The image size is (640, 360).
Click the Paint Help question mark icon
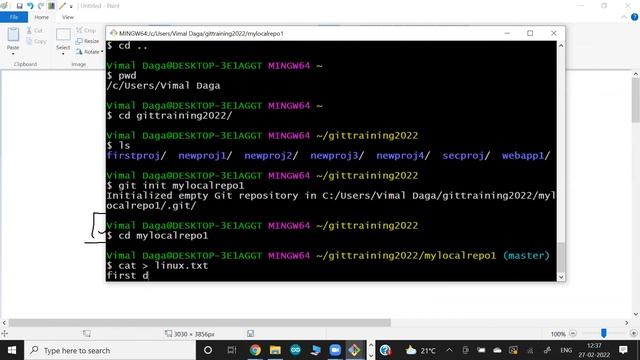pyautogui.click(x=634, y=17)
